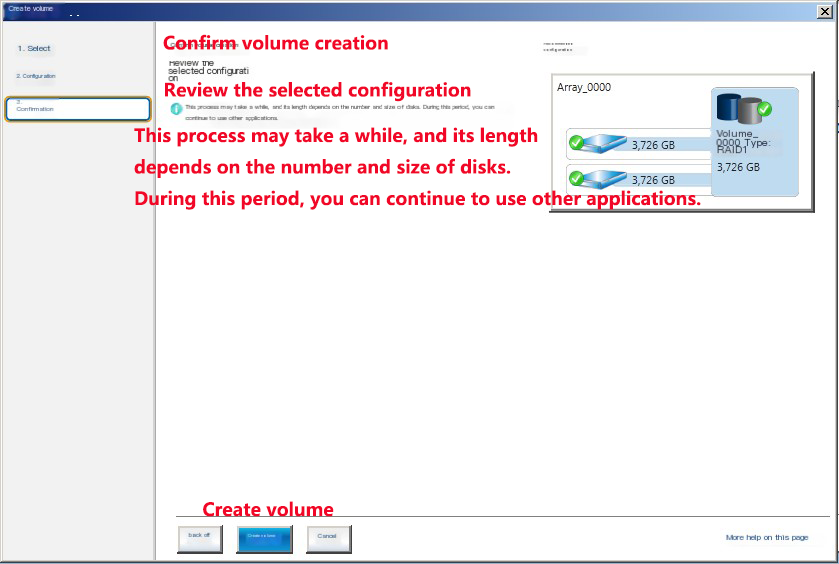Go to step 1 Select
The image size is (839, 564).
34,48
